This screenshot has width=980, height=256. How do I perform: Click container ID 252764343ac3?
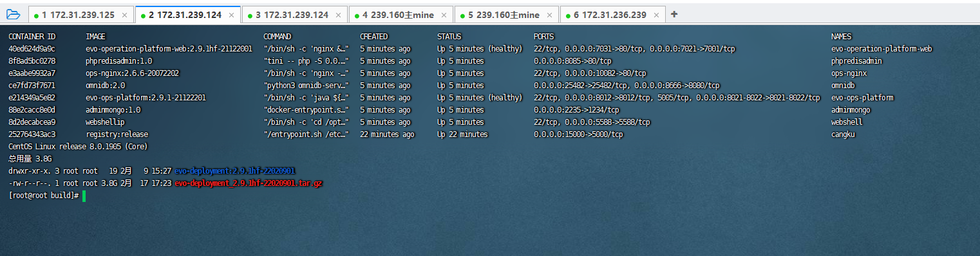point(32,134)
